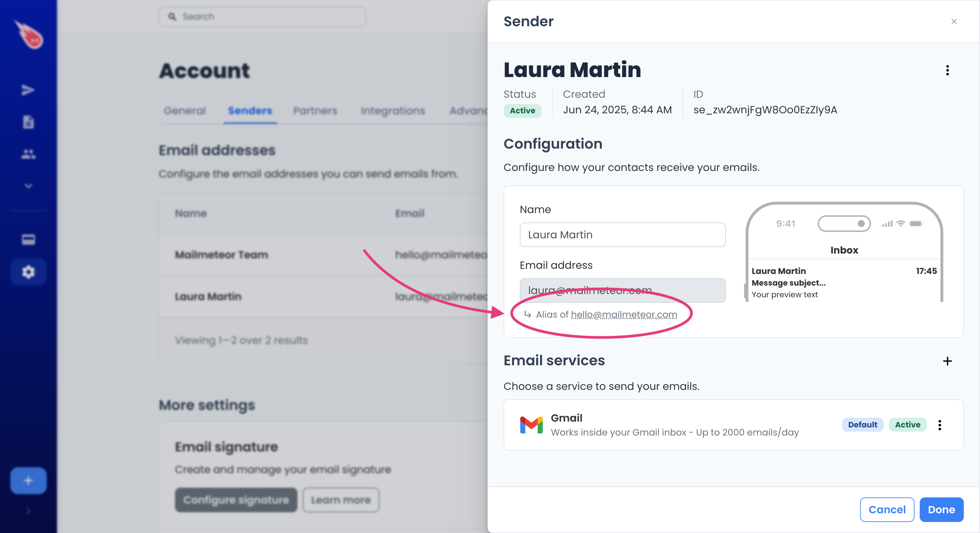Open the templates document icon in sidebar
This screenshot has width=980, height=533.
28,122
